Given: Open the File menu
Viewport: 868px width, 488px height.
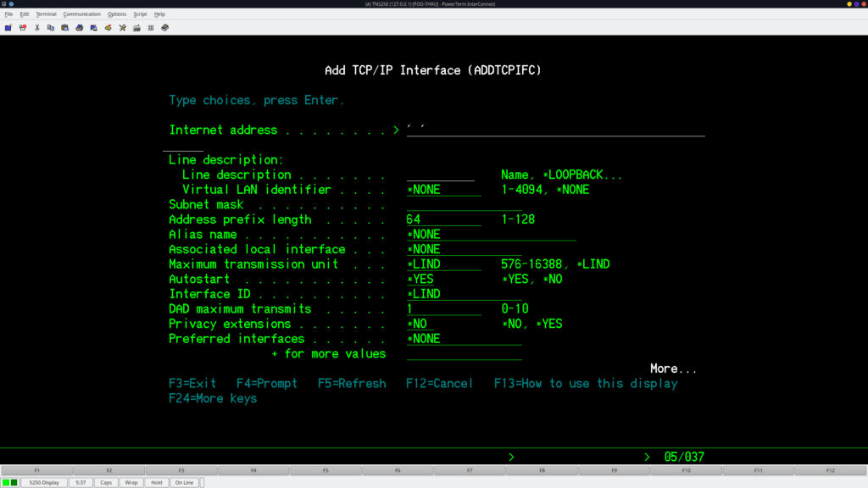Looking at the screenshot, I should click(x=8, y=14).
